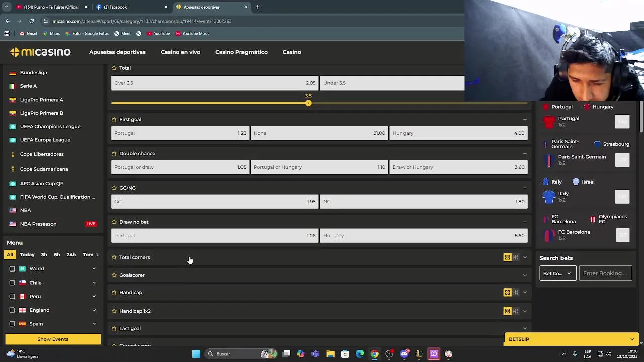Star the Double chance market
Screen dimensions: 644x362
click(114, 153)
